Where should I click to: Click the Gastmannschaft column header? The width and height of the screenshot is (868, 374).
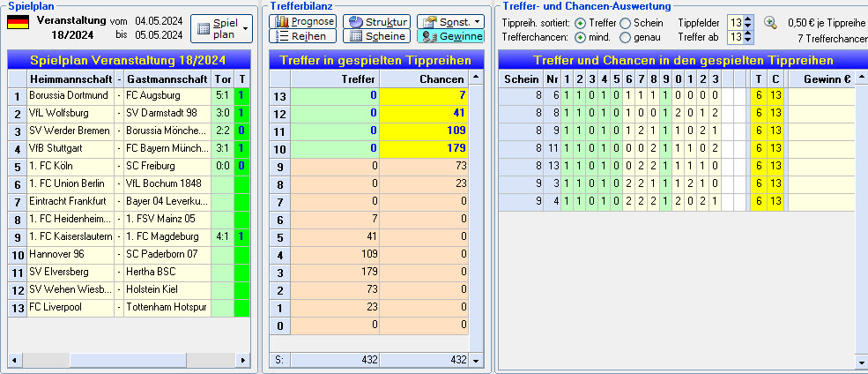click(167, 79)
